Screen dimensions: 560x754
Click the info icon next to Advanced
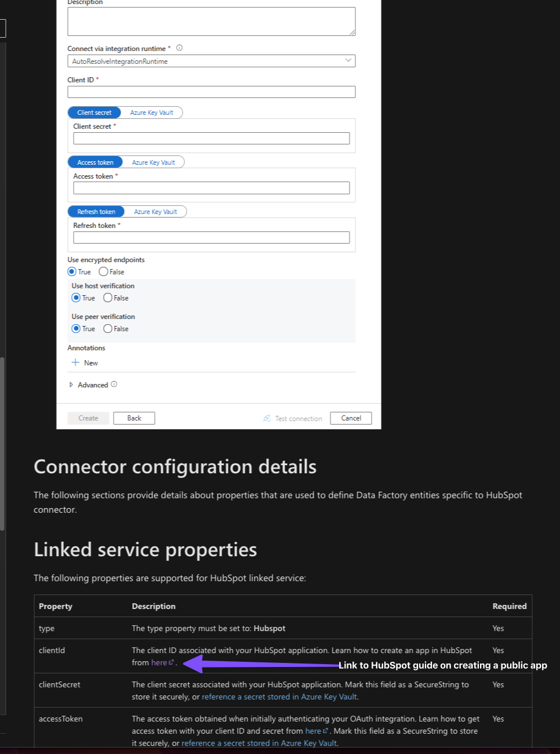pos(114,384)
